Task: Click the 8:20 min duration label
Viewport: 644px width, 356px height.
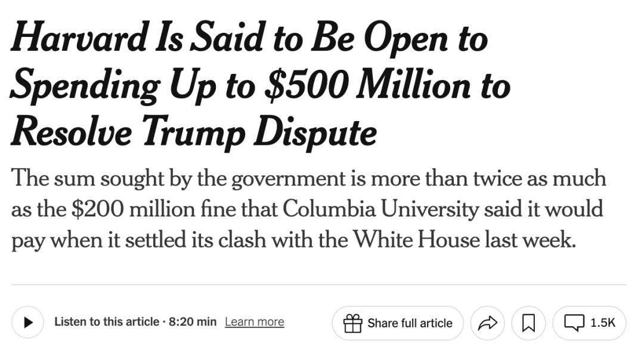Action: pos(192,321)
